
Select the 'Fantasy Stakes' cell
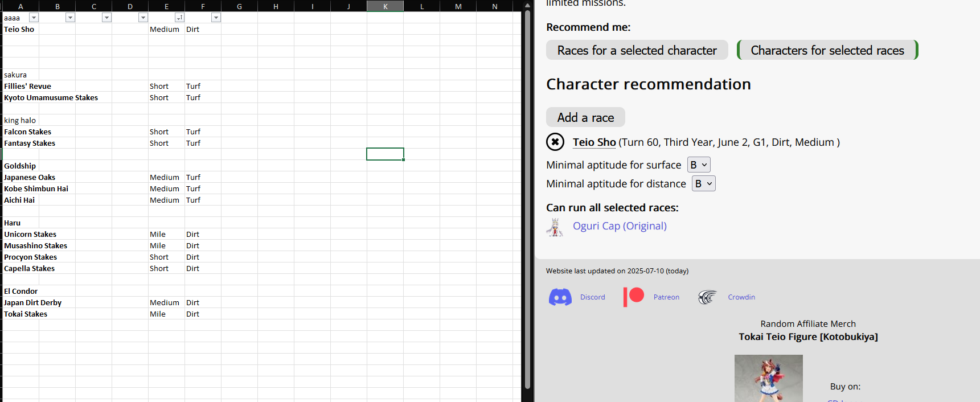[x=21, y=143]
